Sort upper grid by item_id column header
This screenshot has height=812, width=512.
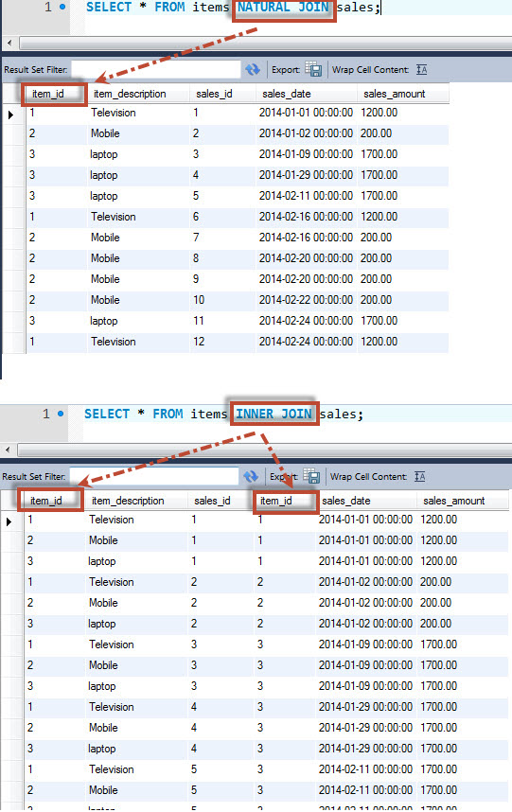(48, 94)
